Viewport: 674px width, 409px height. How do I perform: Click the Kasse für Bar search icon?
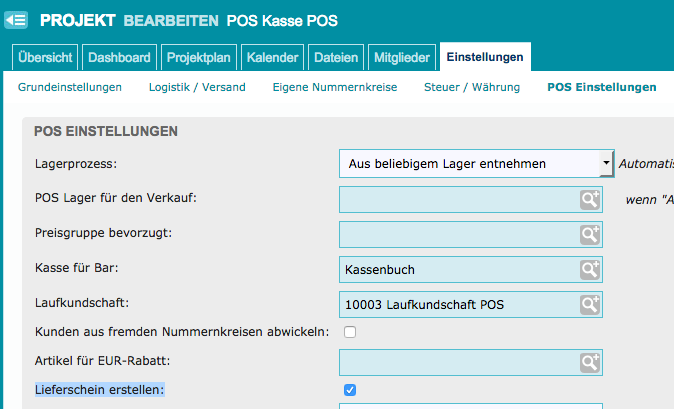coord(589,269)
